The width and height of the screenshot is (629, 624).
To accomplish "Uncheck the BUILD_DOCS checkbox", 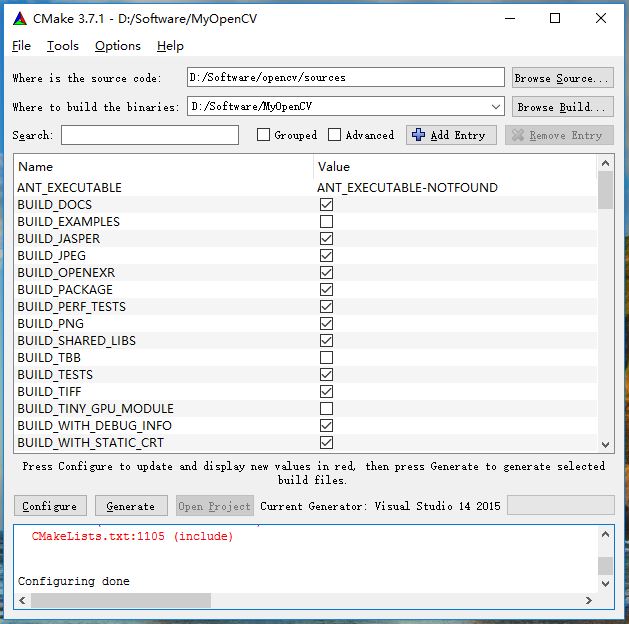I will [327, 205].
